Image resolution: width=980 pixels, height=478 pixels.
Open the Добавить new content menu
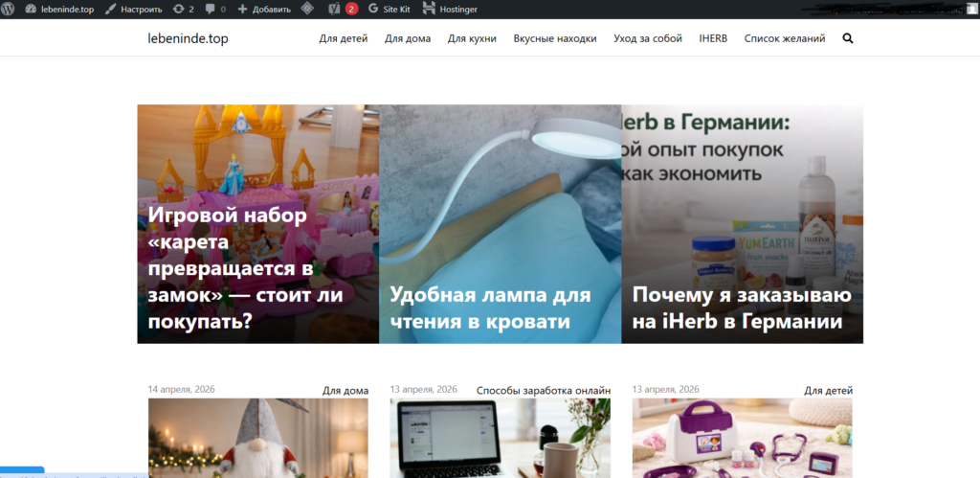264,10
